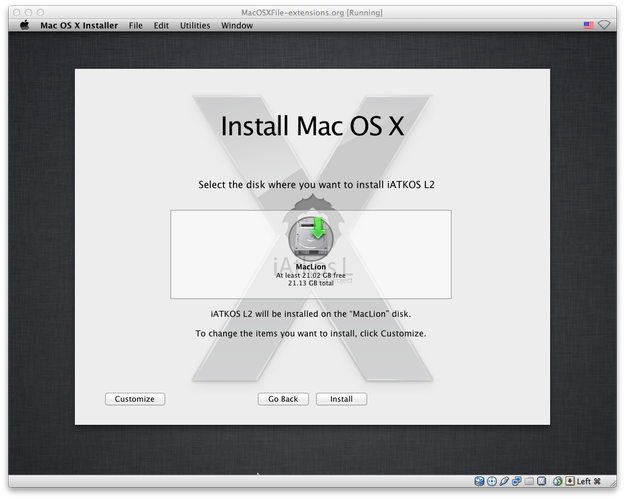
Task: Click the 'To change the items' text
Action: pos(311,333)
